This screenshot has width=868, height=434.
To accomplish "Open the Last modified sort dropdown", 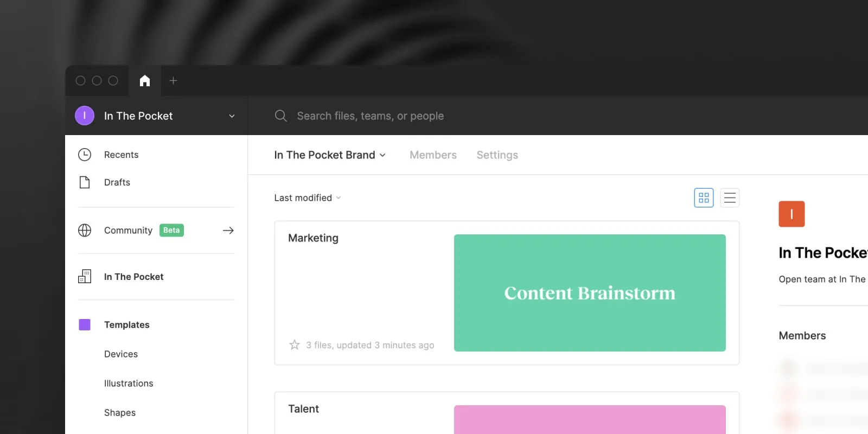I will [308, 198].
